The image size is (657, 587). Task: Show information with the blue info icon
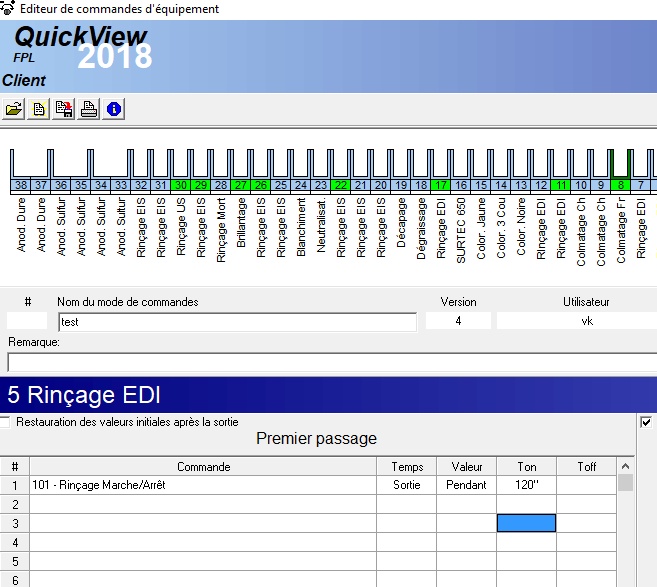pyautogui.click(x=114, y=109)
